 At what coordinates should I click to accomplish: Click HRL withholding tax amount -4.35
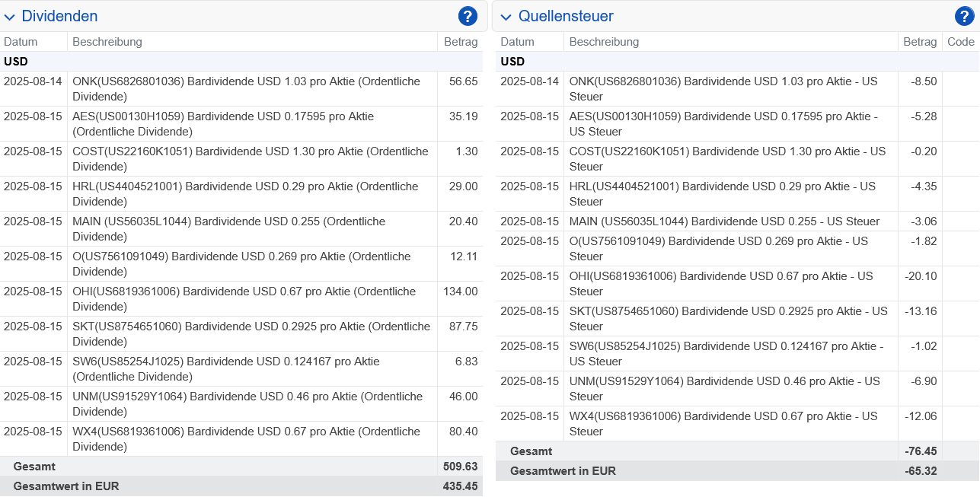923,186
